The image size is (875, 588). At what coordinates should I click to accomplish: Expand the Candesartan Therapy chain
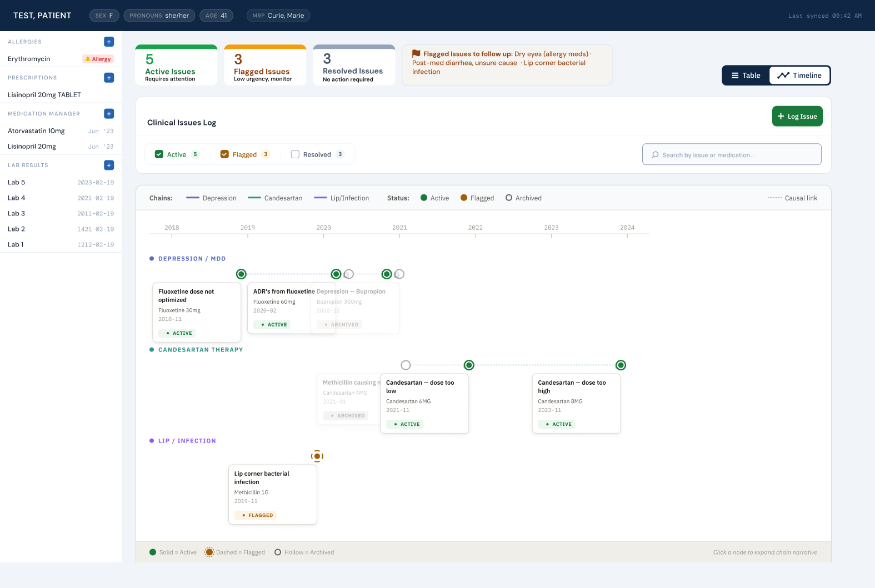click(x=200, y=350)
